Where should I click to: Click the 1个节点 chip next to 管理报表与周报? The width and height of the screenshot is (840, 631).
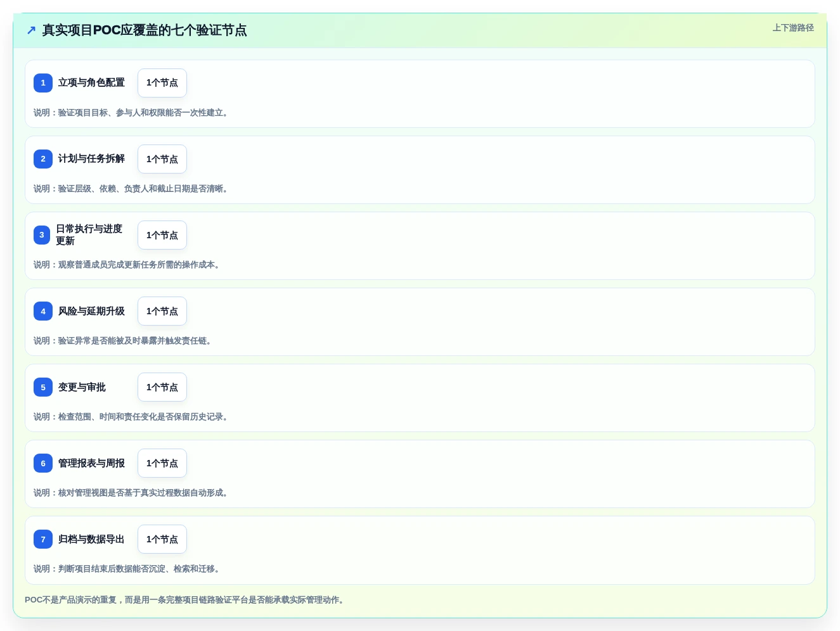pyautogui.click(x=162, y=463)
